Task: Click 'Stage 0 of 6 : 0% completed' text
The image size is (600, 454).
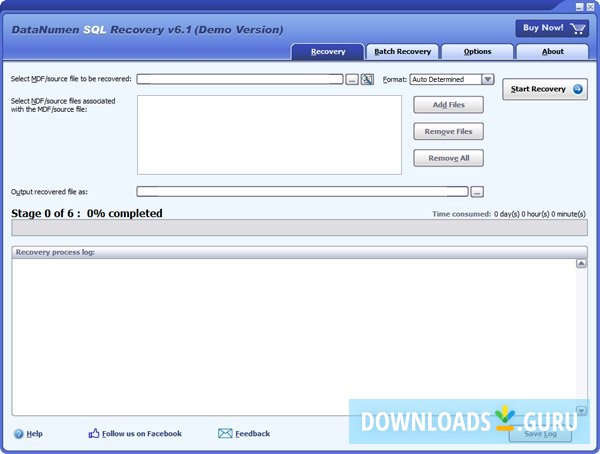Action: (x=87, y=213)
